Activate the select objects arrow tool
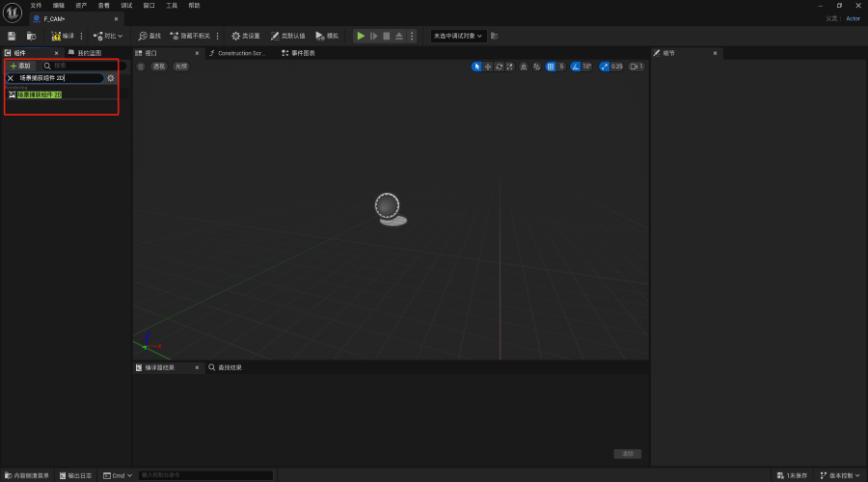 click(476, 67)
